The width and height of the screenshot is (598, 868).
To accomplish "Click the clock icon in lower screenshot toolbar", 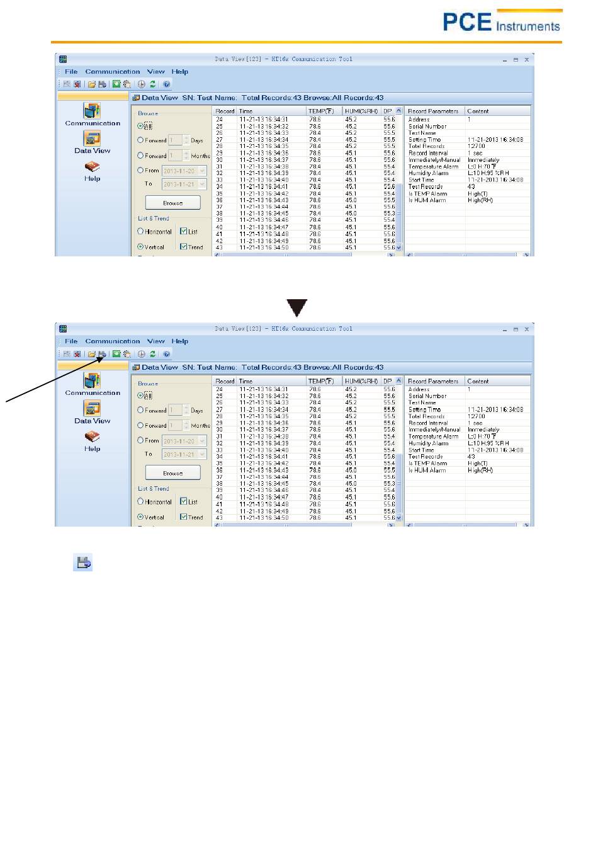I will coord(142,354).
